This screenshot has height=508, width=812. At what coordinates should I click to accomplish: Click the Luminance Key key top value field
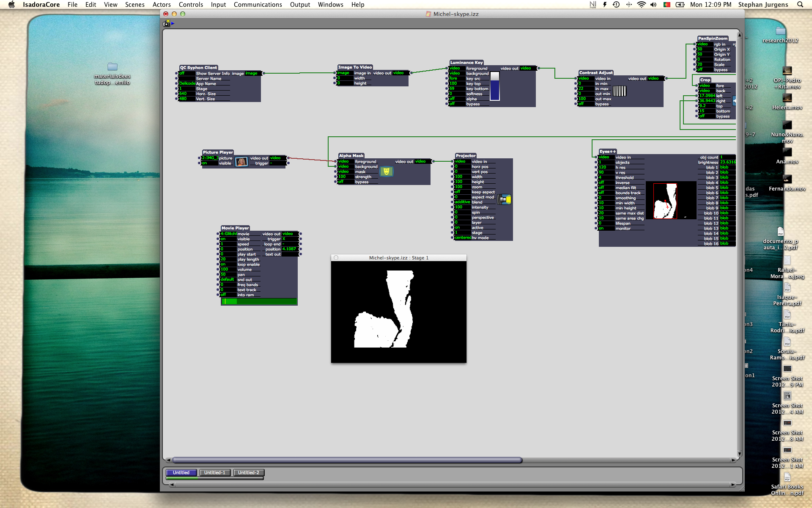(x=456, y=83)
